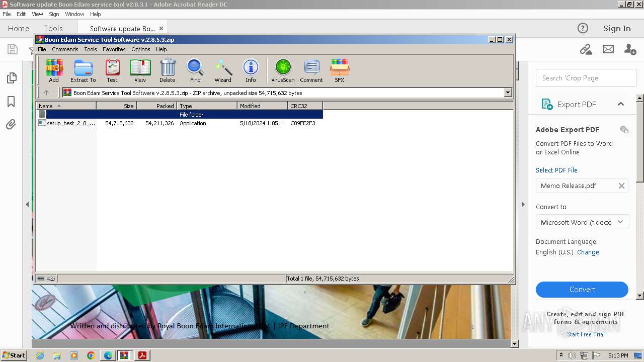Click the add people share icon
The width and height of the screenshot is (644, 362).
[x=630, y=49]
